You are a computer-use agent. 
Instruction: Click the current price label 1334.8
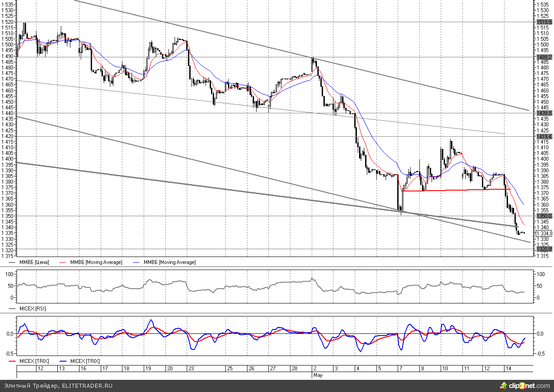tap(544, 233)
